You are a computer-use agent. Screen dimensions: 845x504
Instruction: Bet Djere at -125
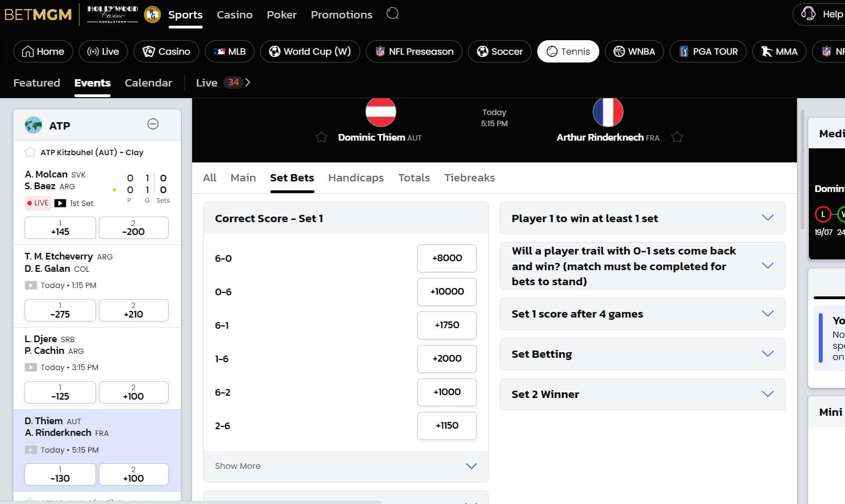click(x=60, y=392)
